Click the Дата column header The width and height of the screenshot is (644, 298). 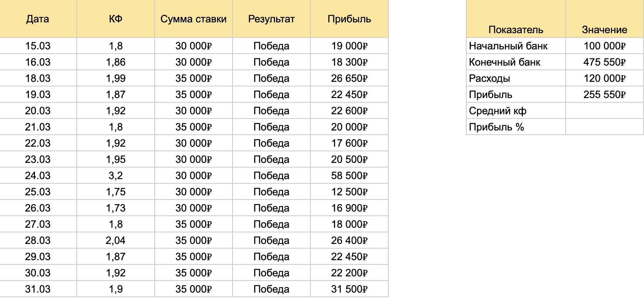[x=38, y=19]
